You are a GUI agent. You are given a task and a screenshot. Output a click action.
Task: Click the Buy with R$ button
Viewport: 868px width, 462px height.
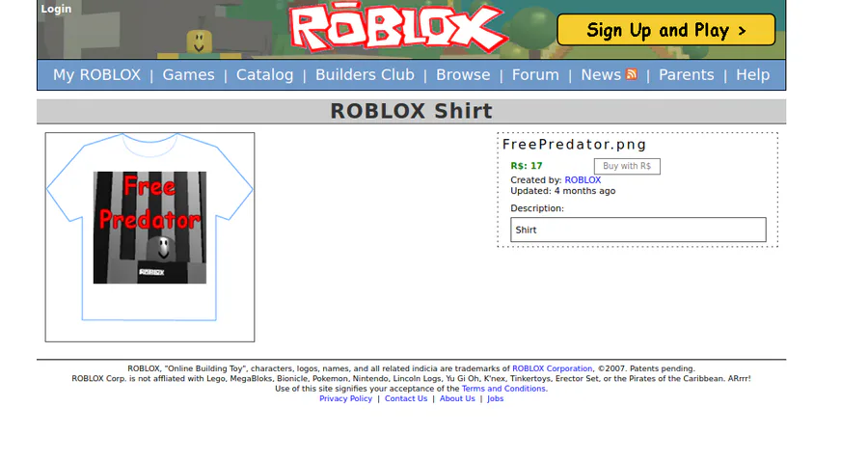(627, 166)
